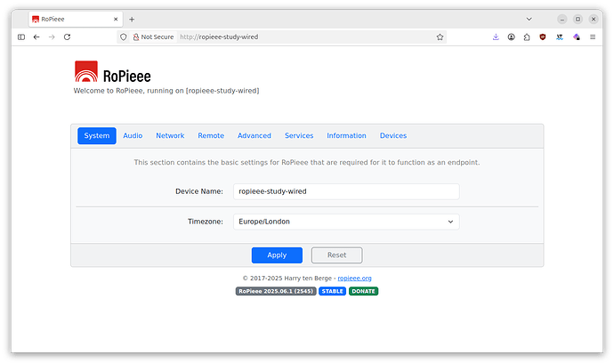
Task: Open a new tab with the plus button
Action: [x=132, y=20]
